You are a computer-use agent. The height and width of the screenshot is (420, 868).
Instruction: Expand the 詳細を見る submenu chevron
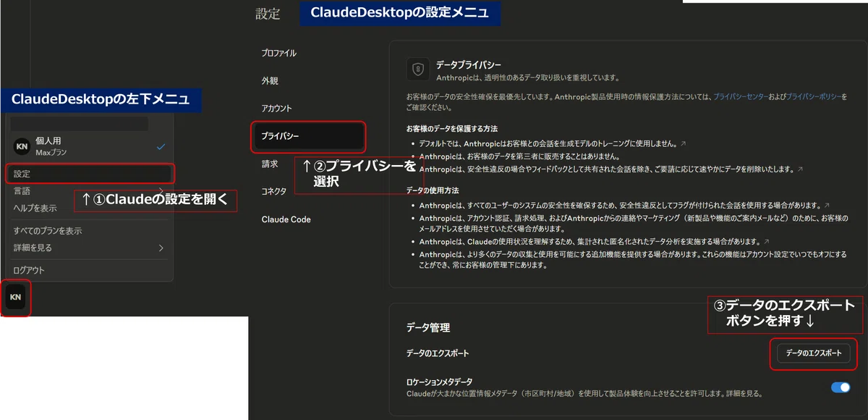click(161, 248)
